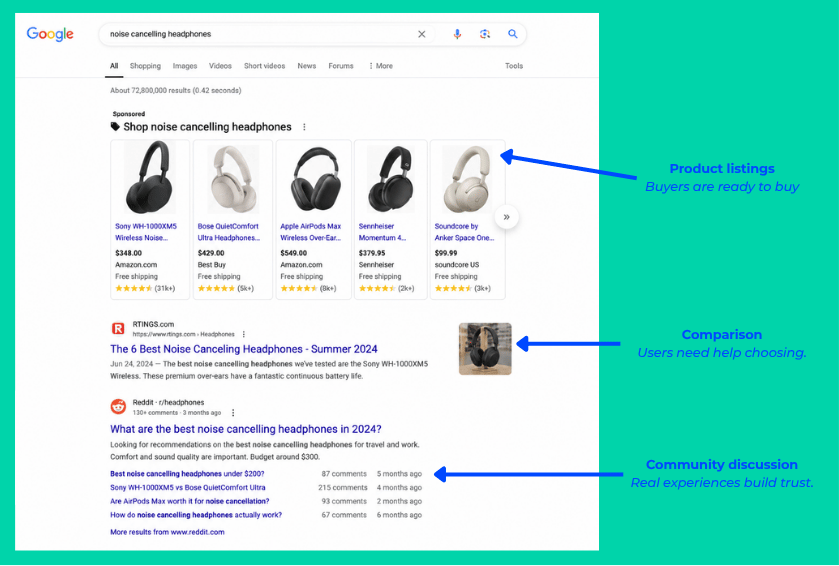Click More results from www.reddit.com
The width and height of the screenshot is (839, 566).
click(x=167, y=532)
